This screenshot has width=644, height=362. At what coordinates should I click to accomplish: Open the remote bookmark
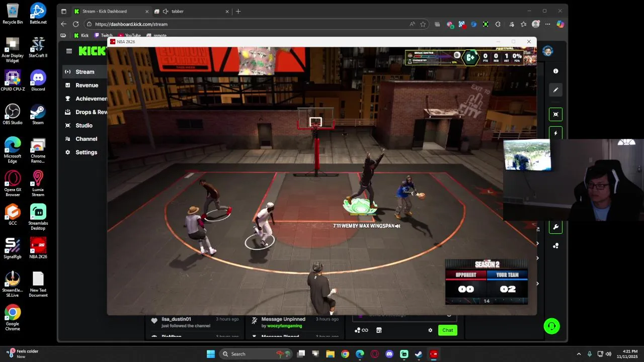tap(156, 36)
